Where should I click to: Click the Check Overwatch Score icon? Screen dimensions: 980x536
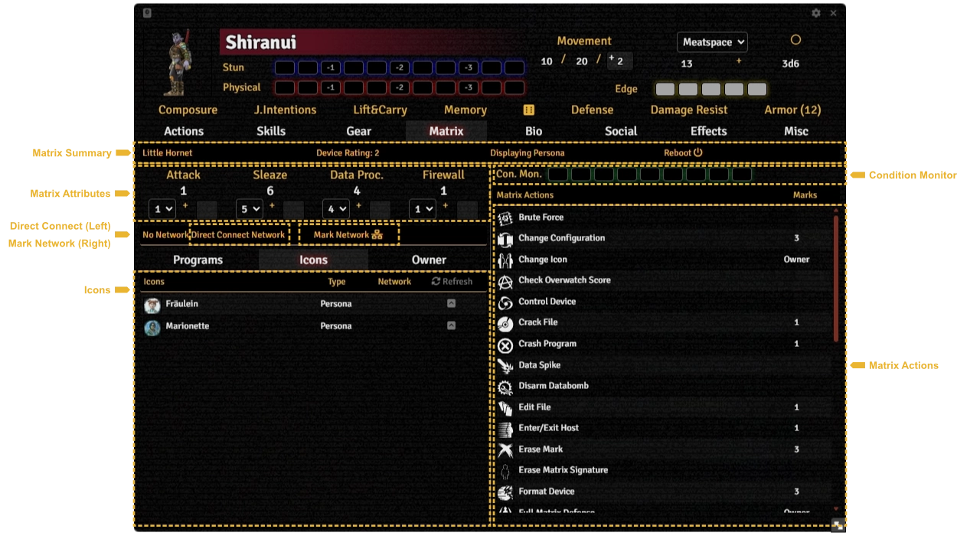coord(505,283)
